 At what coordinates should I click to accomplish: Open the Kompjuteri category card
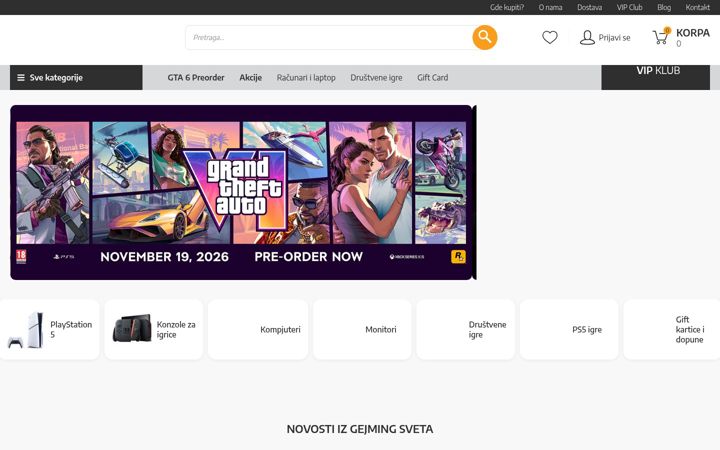click(x=258, y=330)
